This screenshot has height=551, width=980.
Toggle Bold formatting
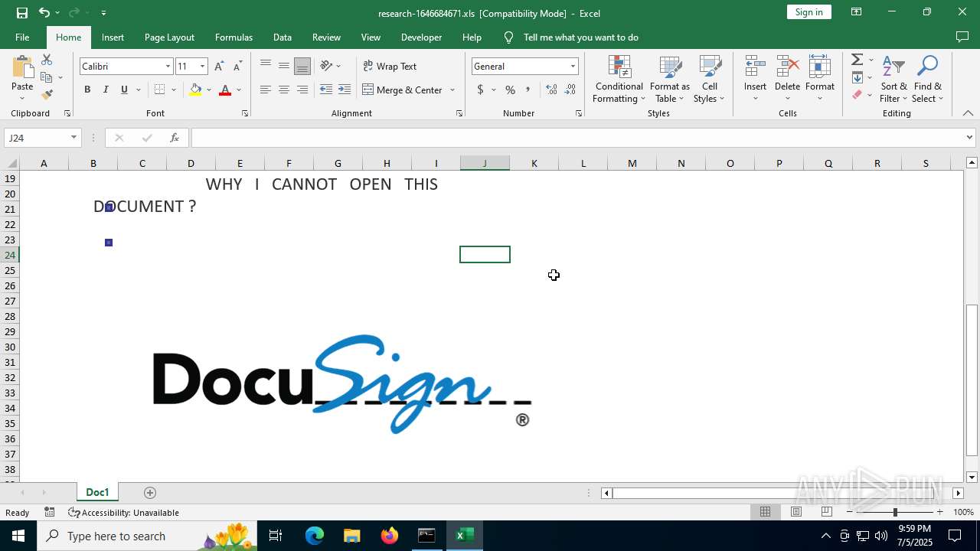pyautogui.click(x=87, y=90)
